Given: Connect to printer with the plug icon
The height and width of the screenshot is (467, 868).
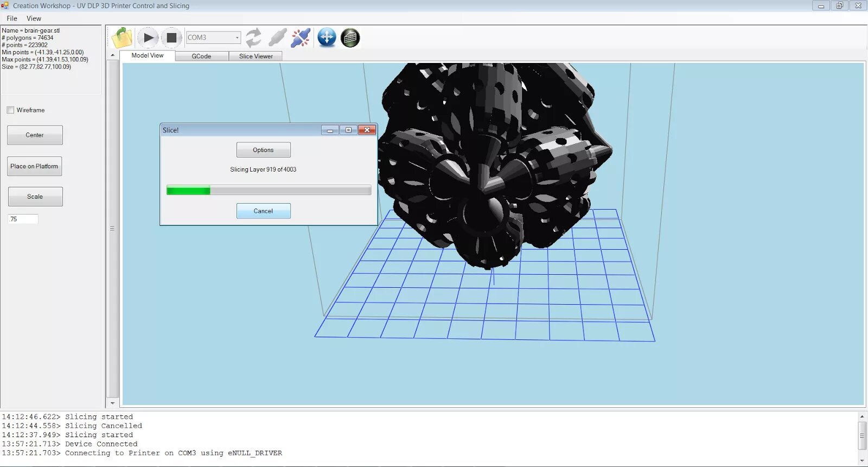Looking at the screenshot, I should tap(277, 38).
